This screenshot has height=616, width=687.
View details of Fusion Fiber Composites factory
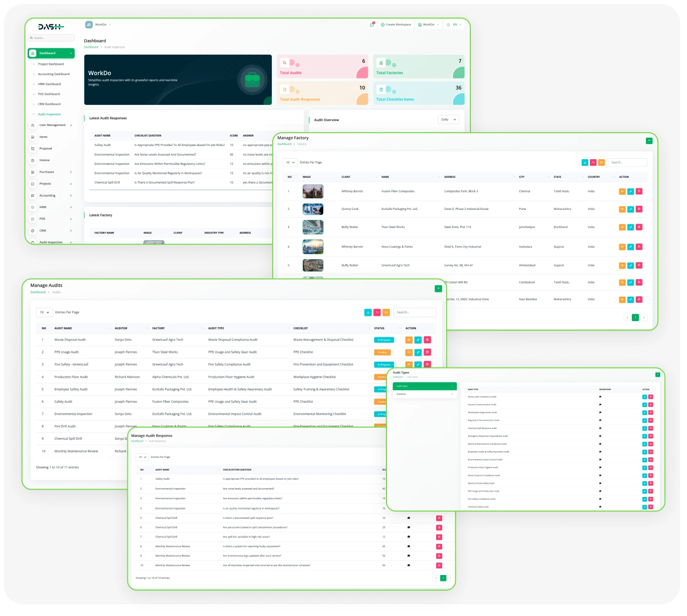622,191
